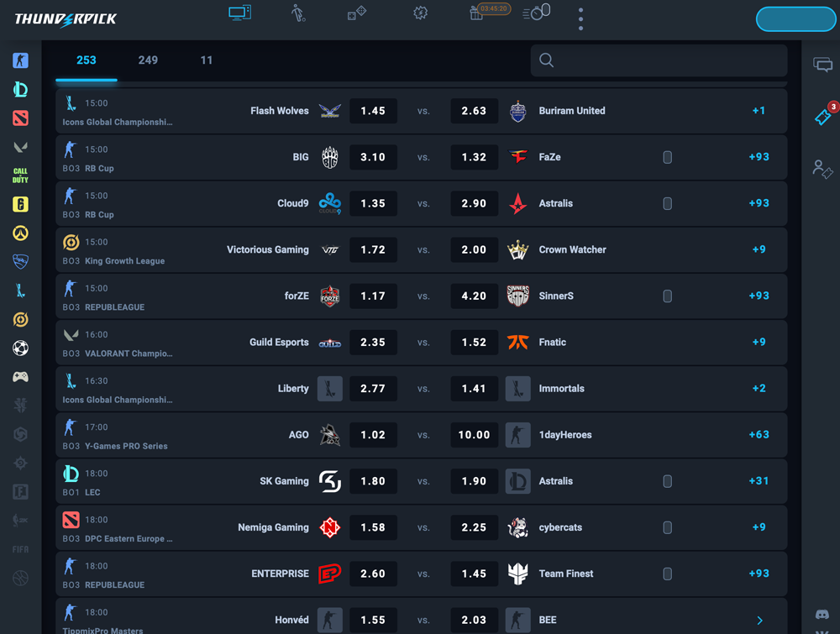840x634 pixels.
Task: Select the Valorant sidebar icon
Action: tap(20, 147)
